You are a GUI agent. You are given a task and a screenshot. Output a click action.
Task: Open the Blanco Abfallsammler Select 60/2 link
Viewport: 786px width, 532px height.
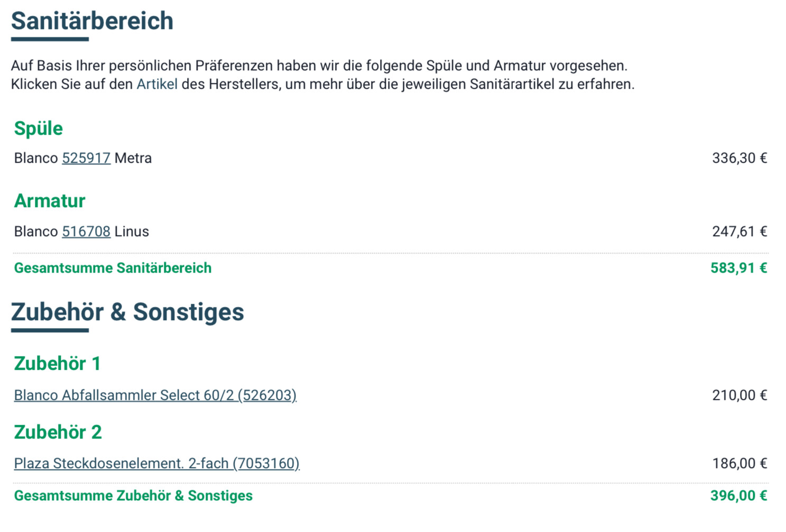[155, 395]
